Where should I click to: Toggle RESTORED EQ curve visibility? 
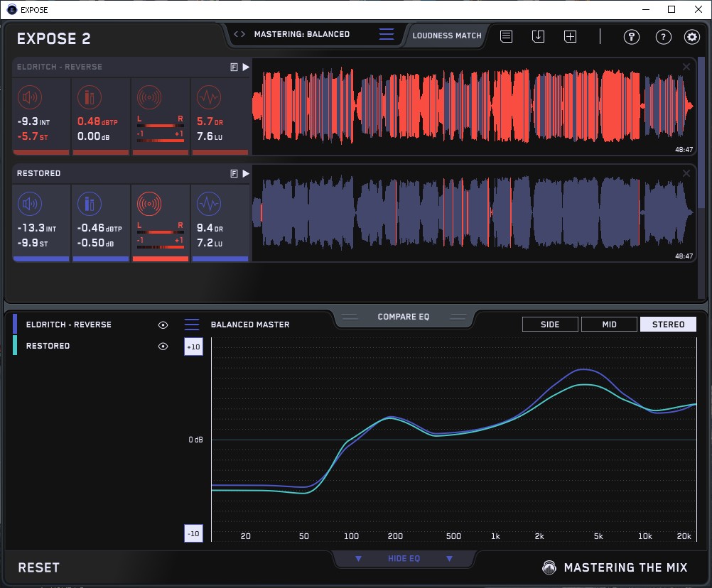coord(163,346)
